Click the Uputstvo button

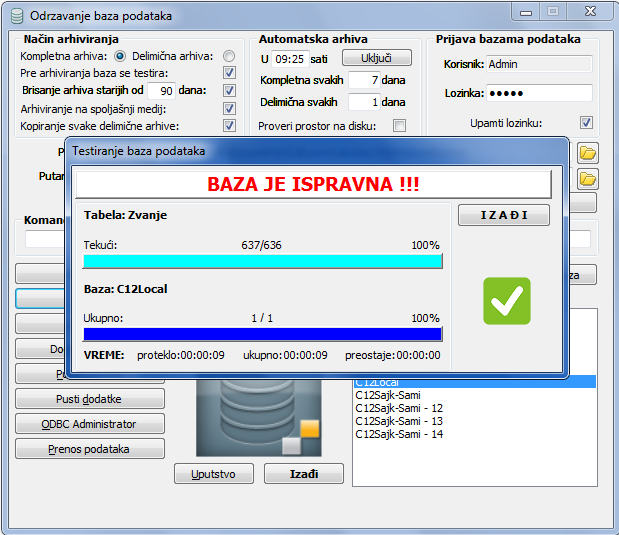coord(213,474)
